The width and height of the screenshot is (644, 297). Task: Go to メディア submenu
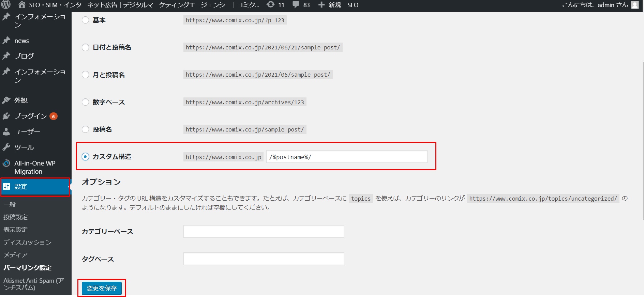15,255
